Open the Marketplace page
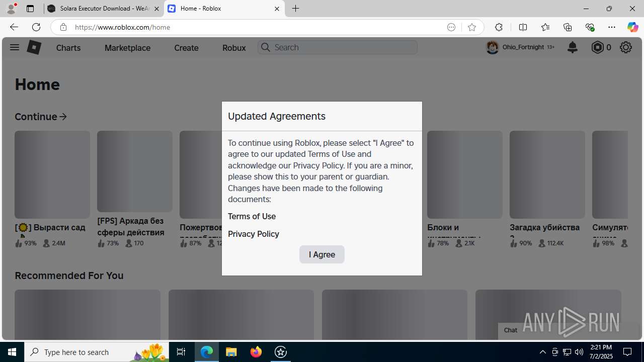The image size is (644, 362). [x=127, y=48]
